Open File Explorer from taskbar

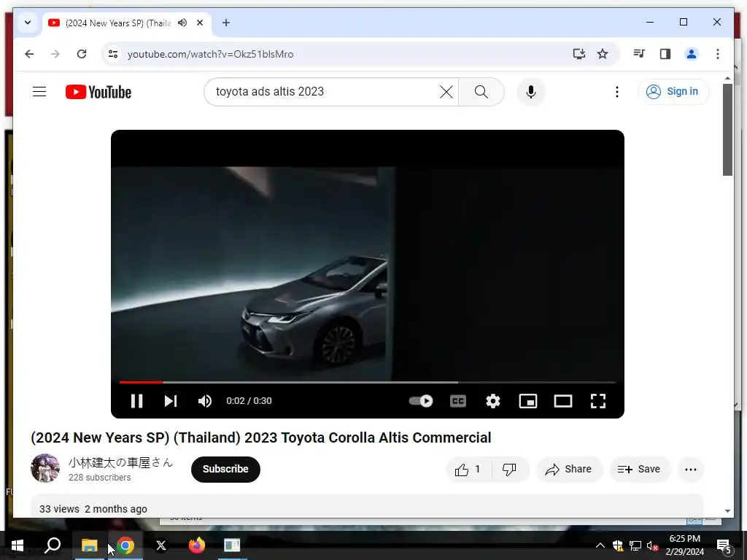(x=89, y=545)
